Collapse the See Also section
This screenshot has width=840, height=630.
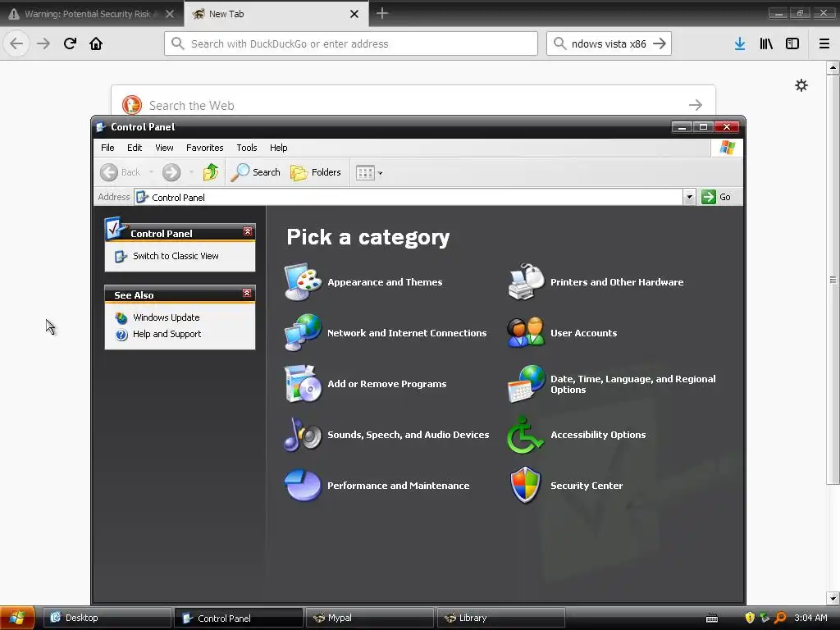coord(247,293)
